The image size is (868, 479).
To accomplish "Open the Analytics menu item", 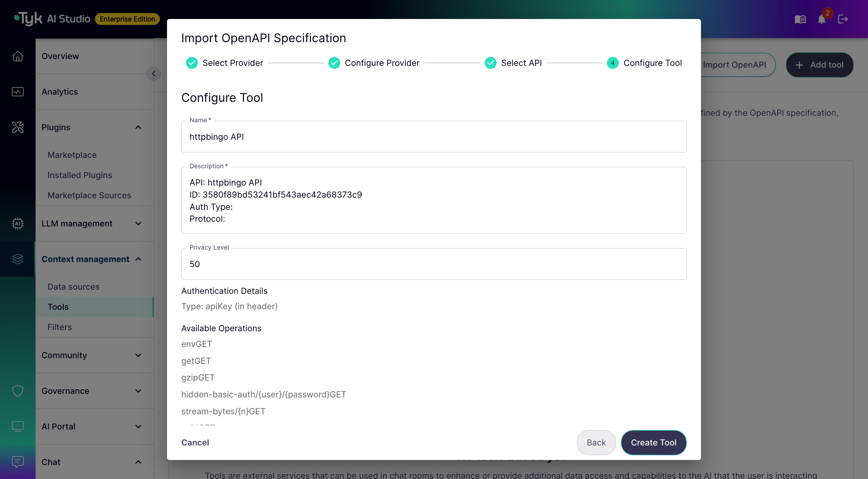I will point(95,92).
